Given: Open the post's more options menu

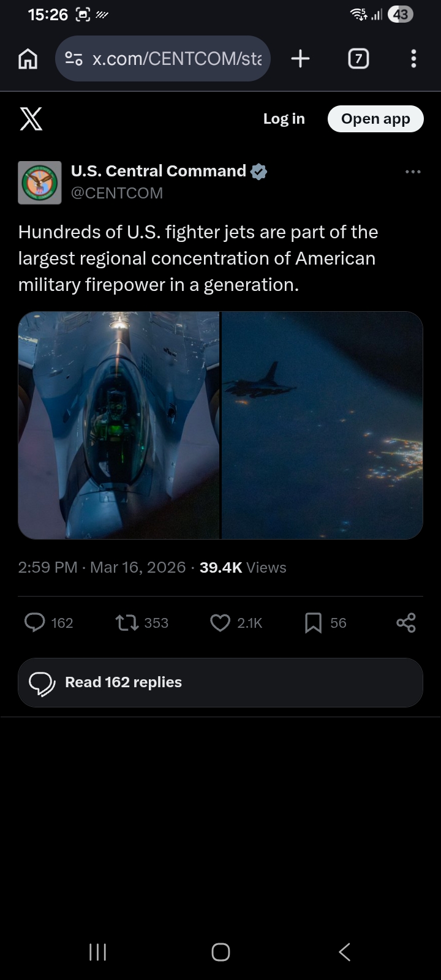Looking at the screenshot, I should coord(413,171).
